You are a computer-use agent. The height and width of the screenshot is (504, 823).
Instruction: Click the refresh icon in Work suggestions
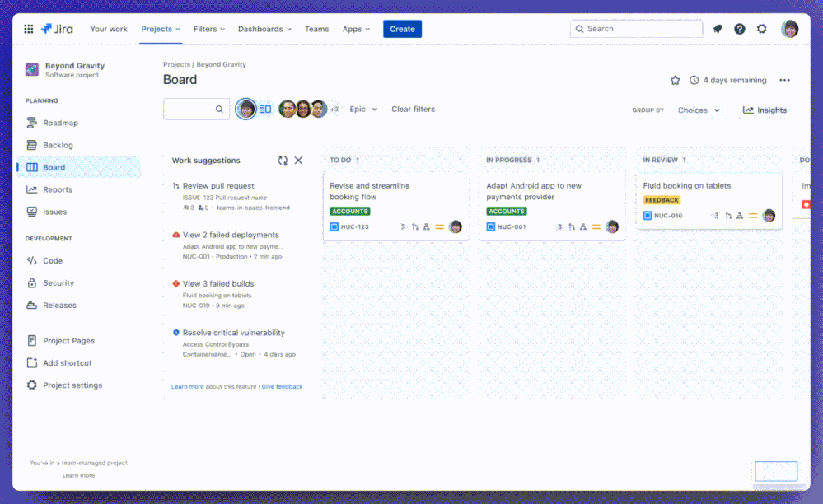click(x=283, y=160)
